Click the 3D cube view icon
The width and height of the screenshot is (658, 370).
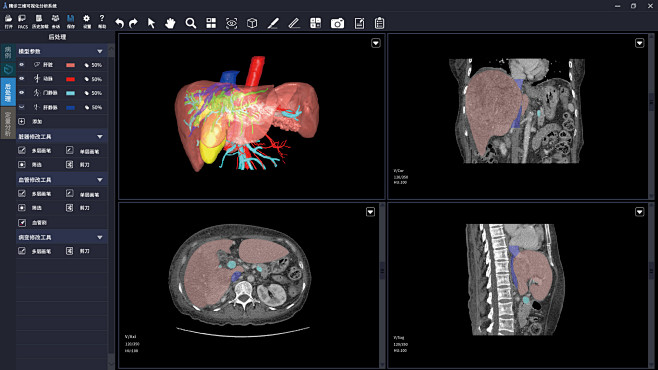[252, 23]
